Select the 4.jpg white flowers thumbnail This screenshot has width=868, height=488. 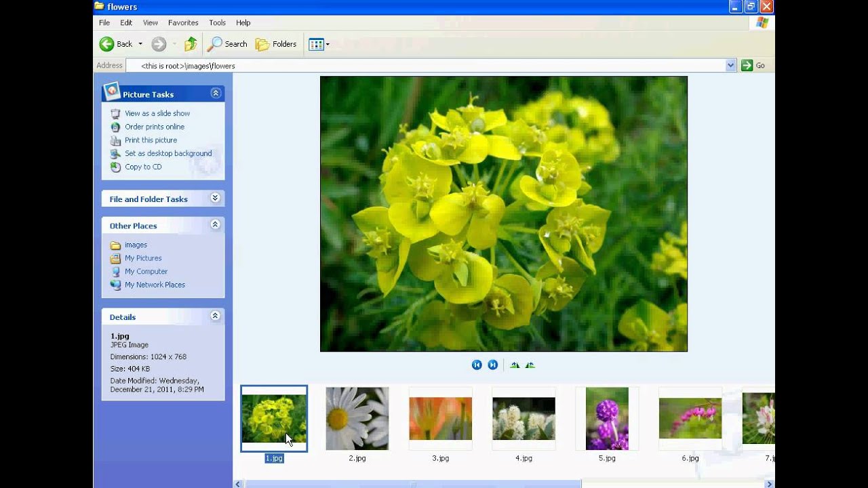(x=524, y=419)
